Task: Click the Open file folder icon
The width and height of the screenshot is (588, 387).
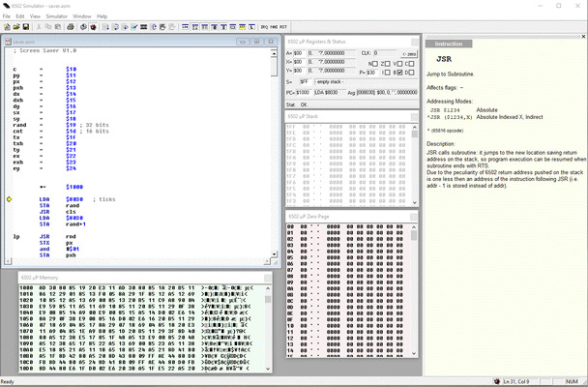Action: click(16, 27)
